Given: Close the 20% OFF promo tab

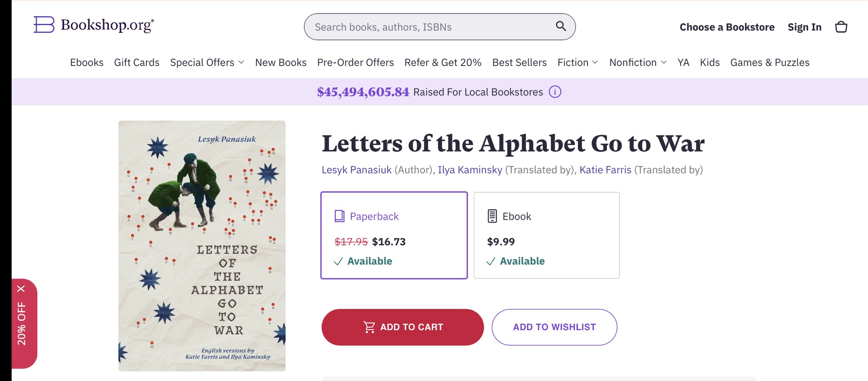Looking at the screenshot, I should [x=21, y=289].
